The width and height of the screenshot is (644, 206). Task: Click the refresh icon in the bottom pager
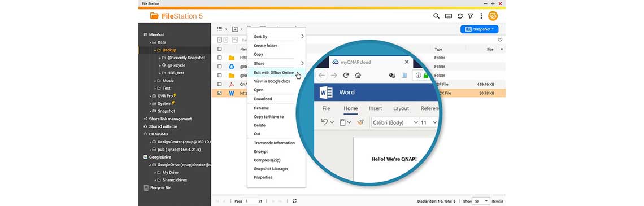294,201
